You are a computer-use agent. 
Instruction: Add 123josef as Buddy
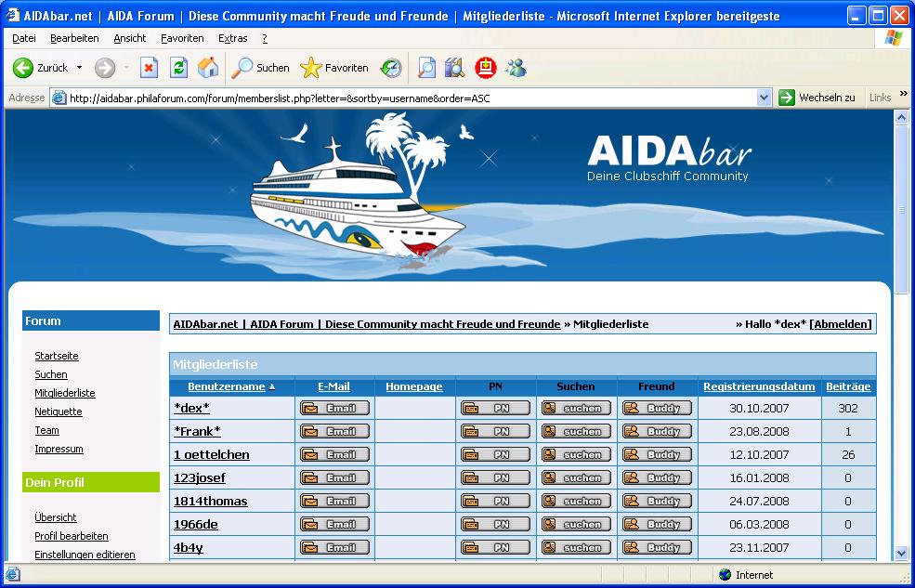point(657,477)
